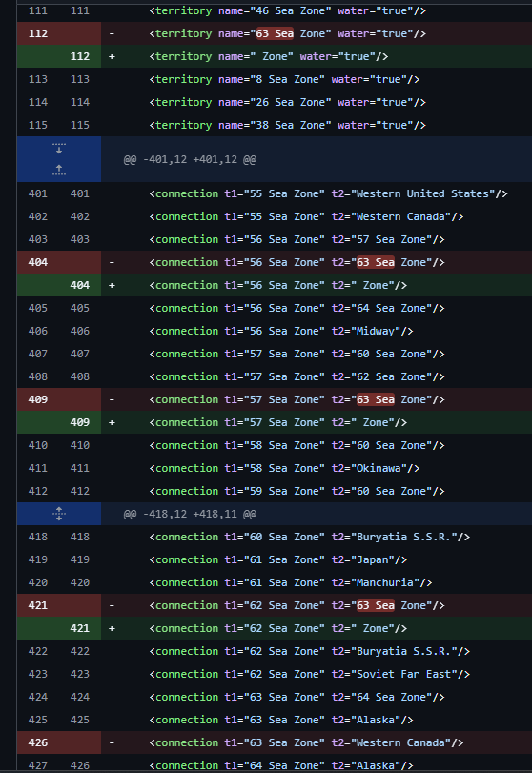Click the 56 Sea Zone to 57 Sea Zone line
Viewport: 532px width, 773px height.
(x=297, y=239)
